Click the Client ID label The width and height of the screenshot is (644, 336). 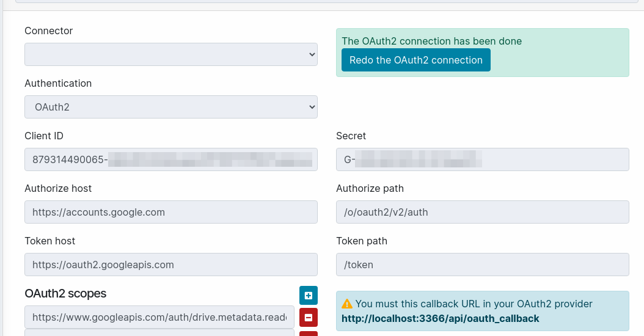(43, 136)
